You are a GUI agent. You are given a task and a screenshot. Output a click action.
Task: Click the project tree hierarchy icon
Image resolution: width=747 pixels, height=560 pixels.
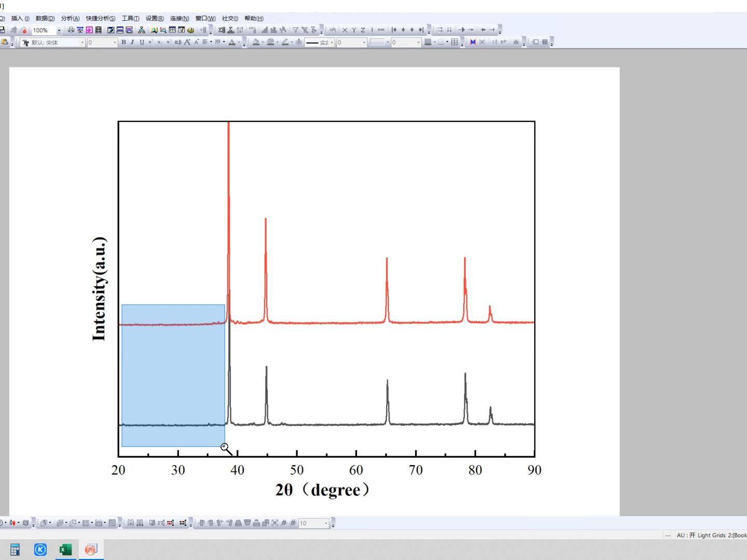[142, 30]
